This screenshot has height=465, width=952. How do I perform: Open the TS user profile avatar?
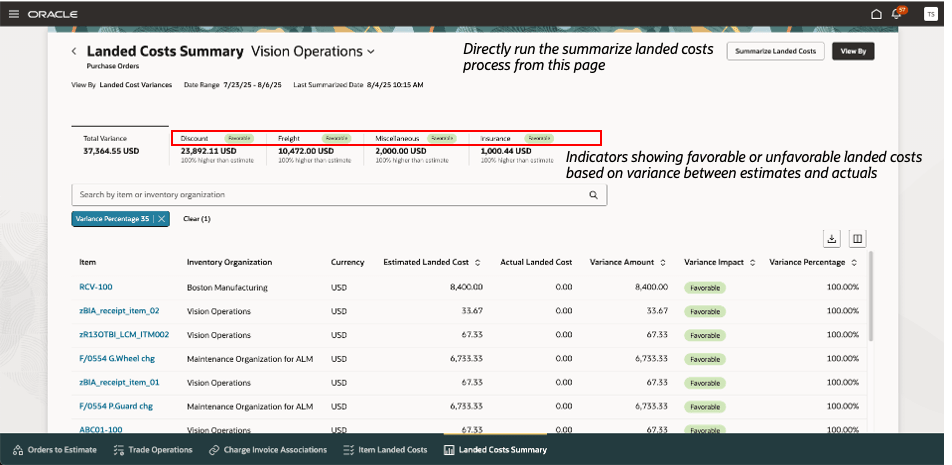(930, 14)
